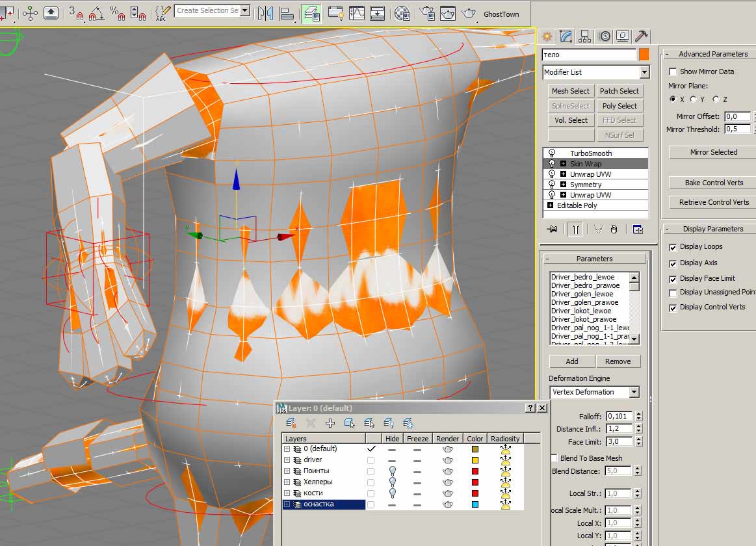This screenshot has width=756, height=546.
Task: Click the Pin Stack icon
Action: click(x=553, y=229)
